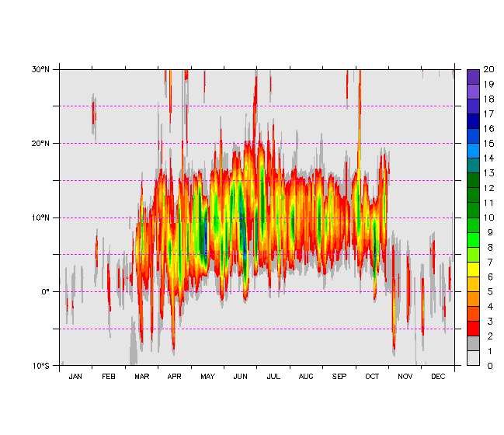Click the DEC month label
The height and width of the screenshot is (435, 504).
point(438,377)
